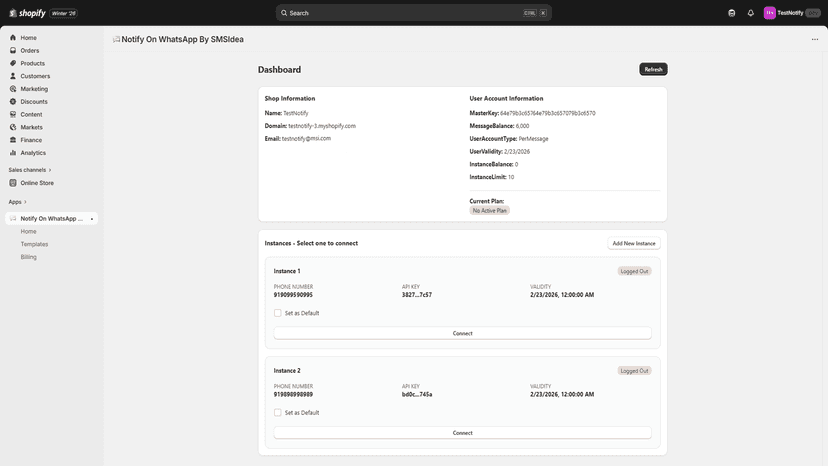The width and height of the screenshot is (828, 466).
Task: Click the domain testnotify-3.myshopify.com
Action: (x=322, y=126)
